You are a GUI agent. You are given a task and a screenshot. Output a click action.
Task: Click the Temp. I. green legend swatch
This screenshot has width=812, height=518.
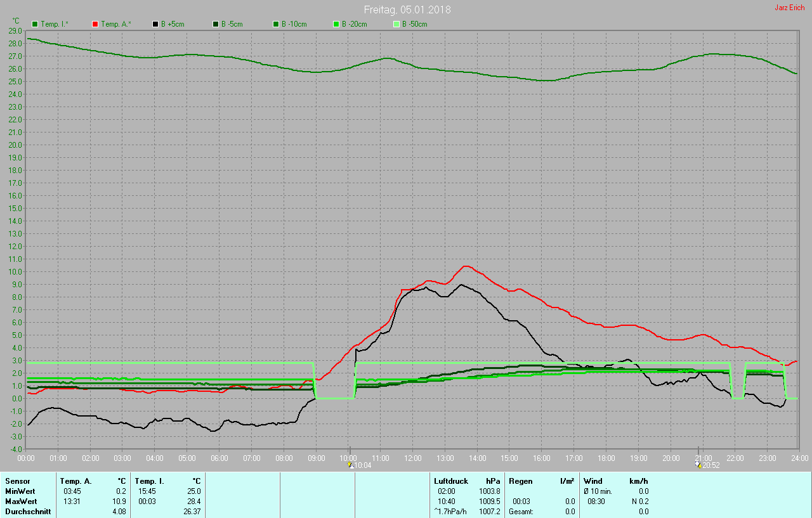35,24
